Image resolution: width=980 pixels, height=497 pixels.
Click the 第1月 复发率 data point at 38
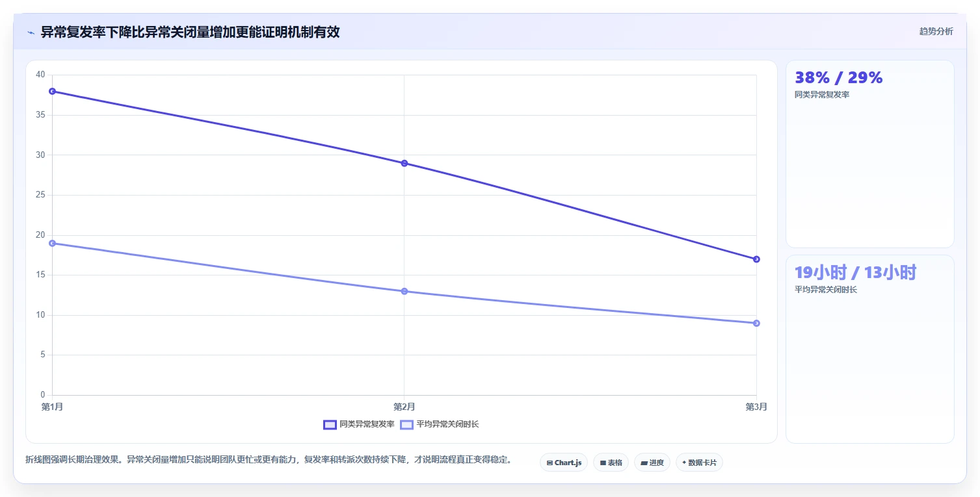point(52,91)
